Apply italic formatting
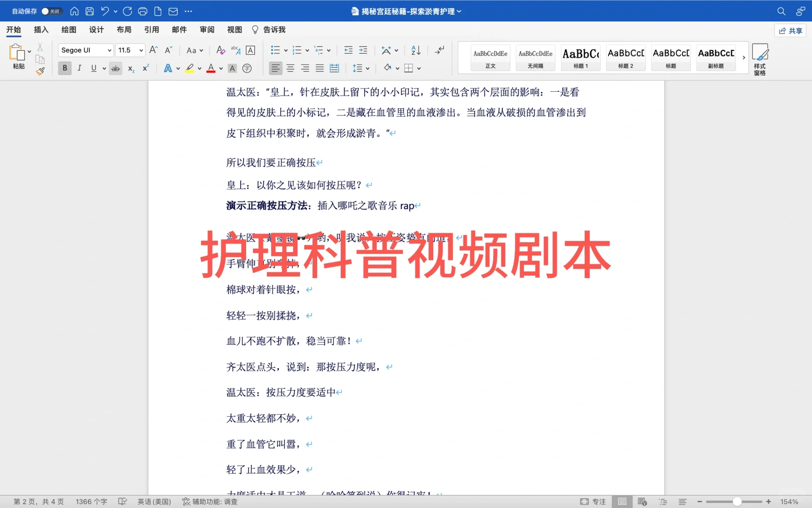 [x=79, y=68]
